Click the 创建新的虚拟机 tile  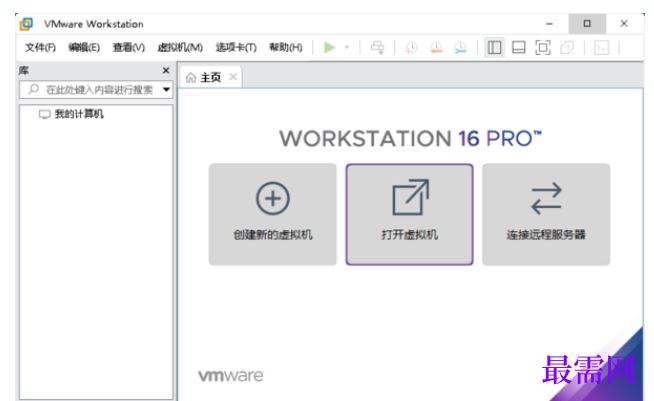(273, 214)
